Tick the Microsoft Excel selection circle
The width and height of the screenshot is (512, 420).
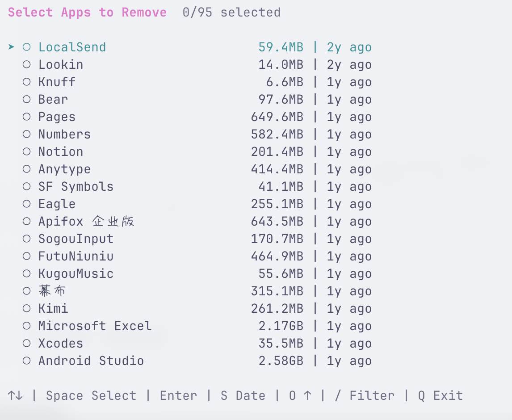pos(26,326)
